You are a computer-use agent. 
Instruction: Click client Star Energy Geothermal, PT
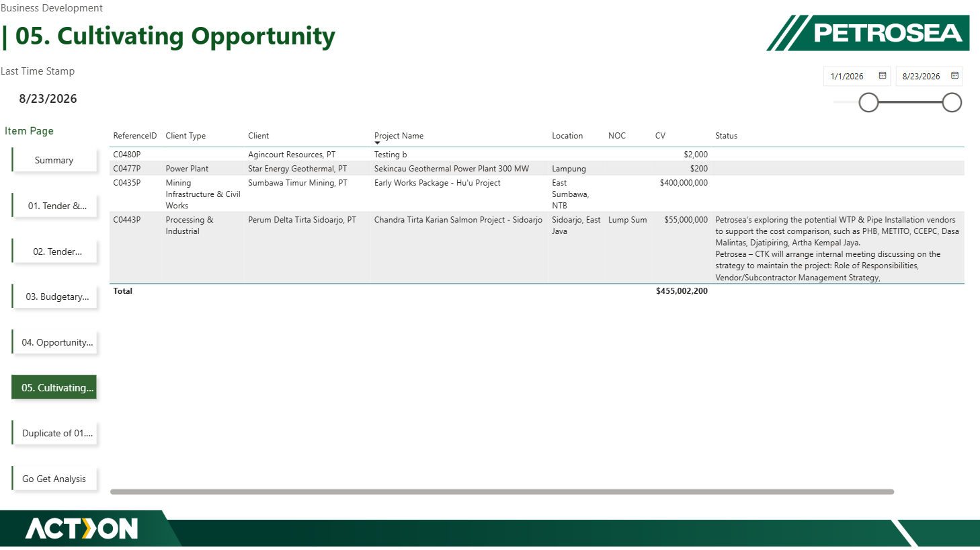pyautogui.click(x=298, y=169)
